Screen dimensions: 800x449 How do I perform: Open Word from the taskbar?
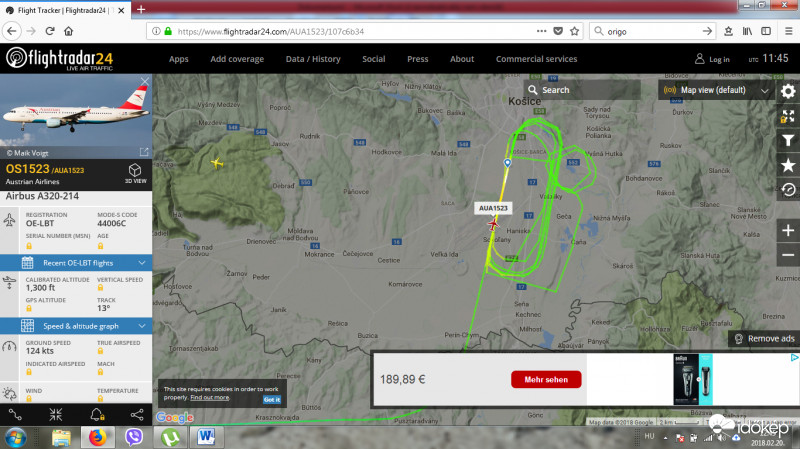(206, 438)
